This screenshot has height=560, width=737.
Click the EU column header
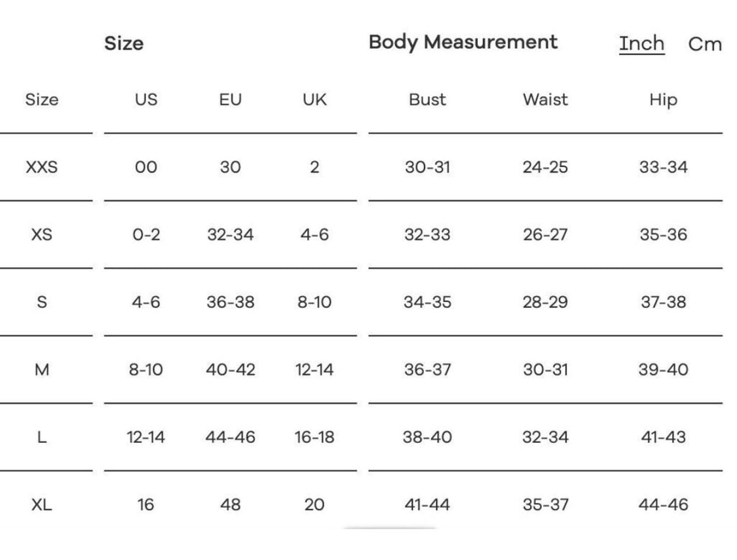[x=231, y=100]
